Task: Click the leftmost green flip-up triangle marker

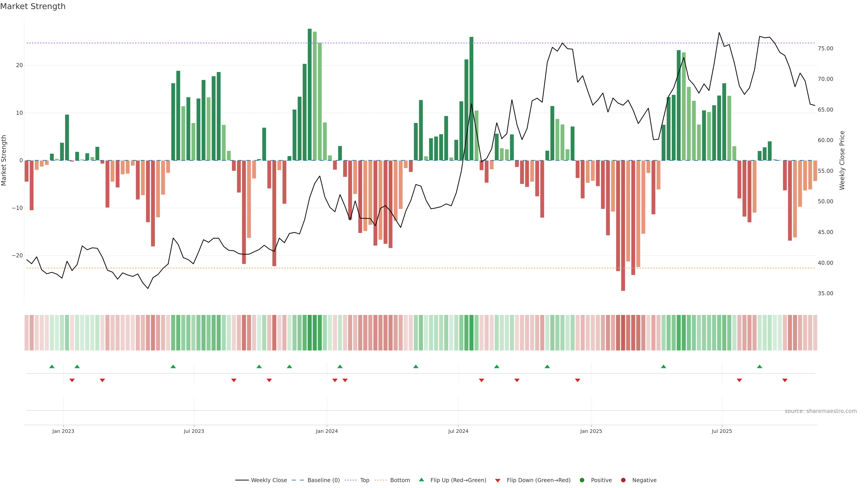Action: (52, 366)
